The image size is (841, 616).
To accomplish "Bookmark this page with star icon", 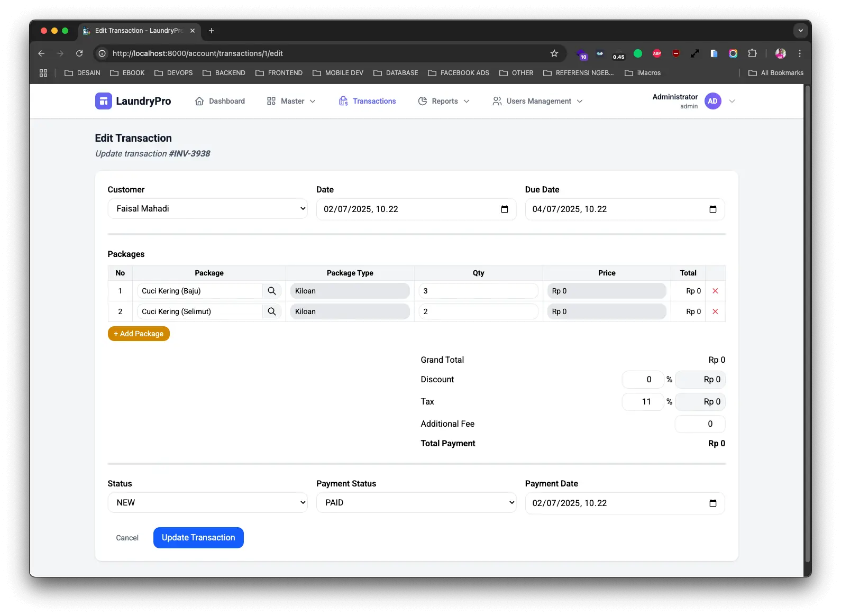I will point(554,53).
